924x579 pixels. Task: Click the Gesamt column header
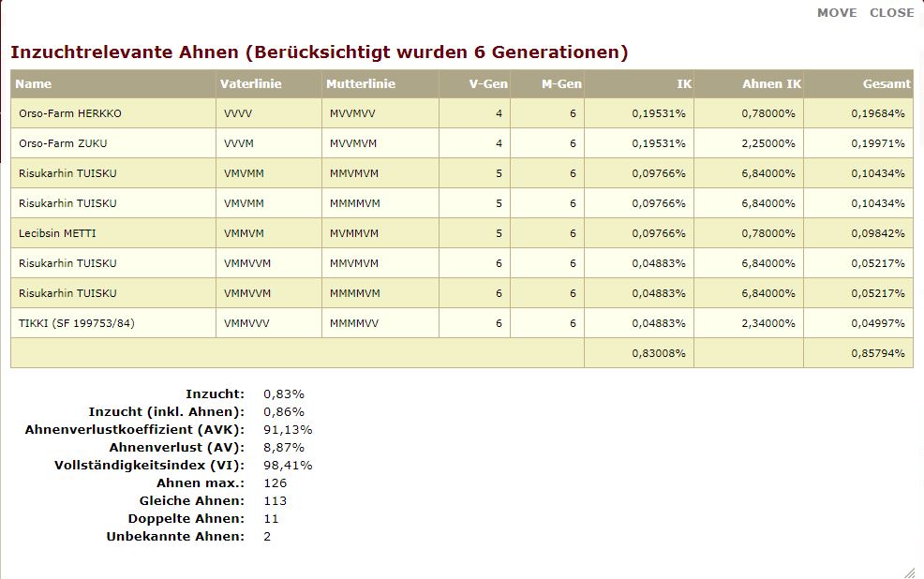(887, 83)
